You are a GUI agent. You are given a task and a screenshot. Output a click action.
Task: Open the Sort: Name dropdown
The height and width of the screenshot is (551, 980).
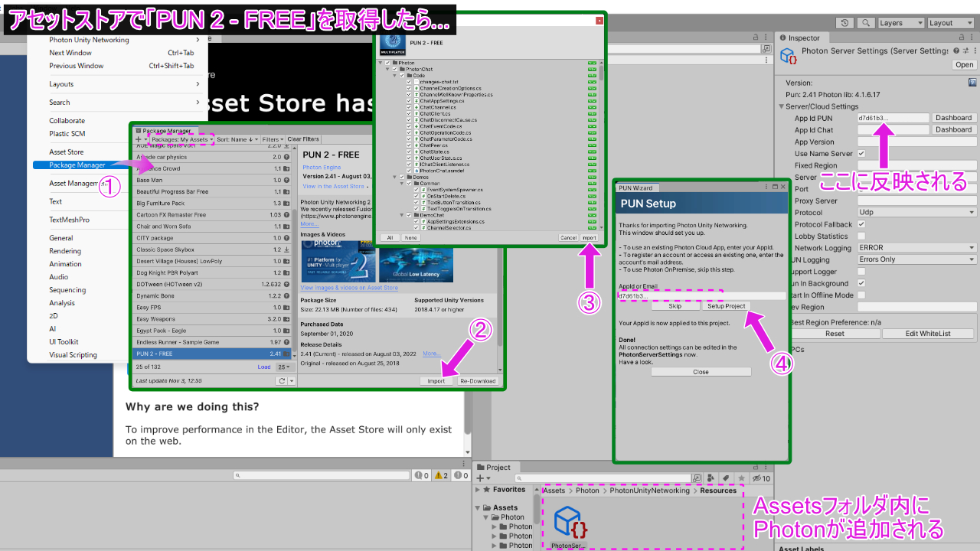tap(237, 139)
